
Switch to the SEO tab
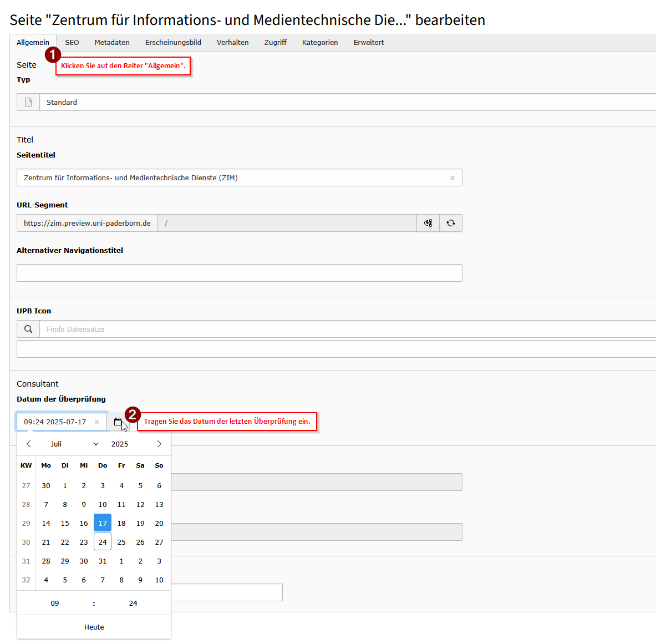[x=72, y=43]
